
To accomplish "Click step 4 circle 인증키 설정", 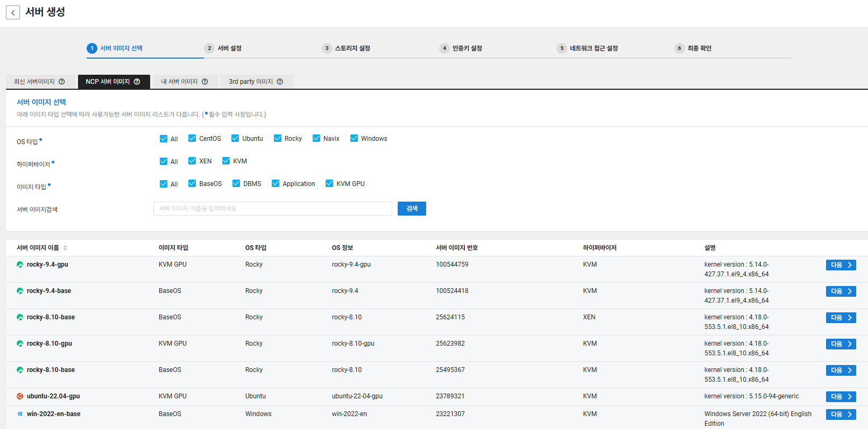I will [x=444, y=48].
